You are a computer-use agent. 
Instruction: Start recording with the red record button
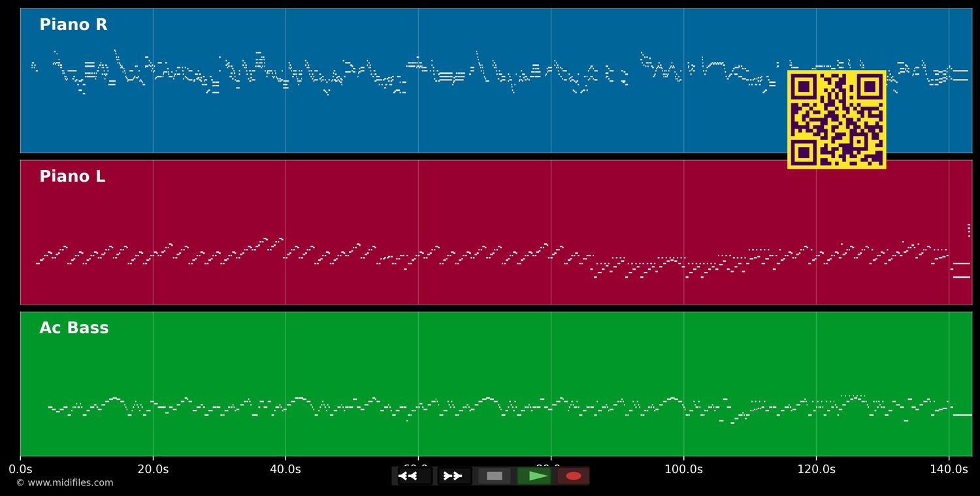coord(574,476)
